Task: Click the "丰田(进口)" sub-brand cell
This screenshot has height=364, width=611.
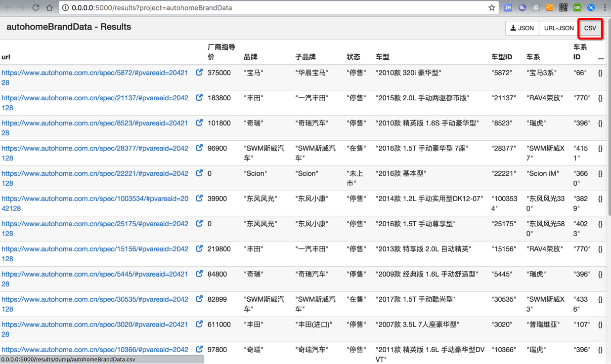Action: pos(313,324)
